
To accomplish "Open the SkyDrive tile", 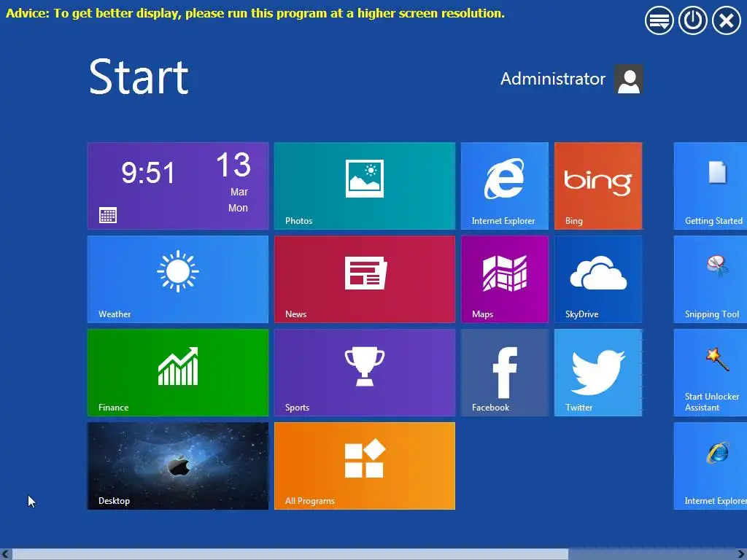I will [598, 279].
